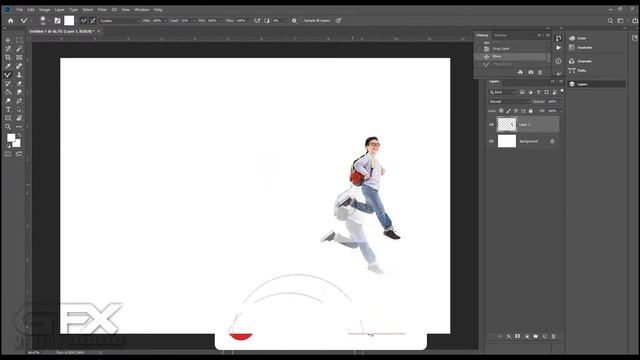
Task: Click the Layers button in panel dock
Action: coord(596,84)
